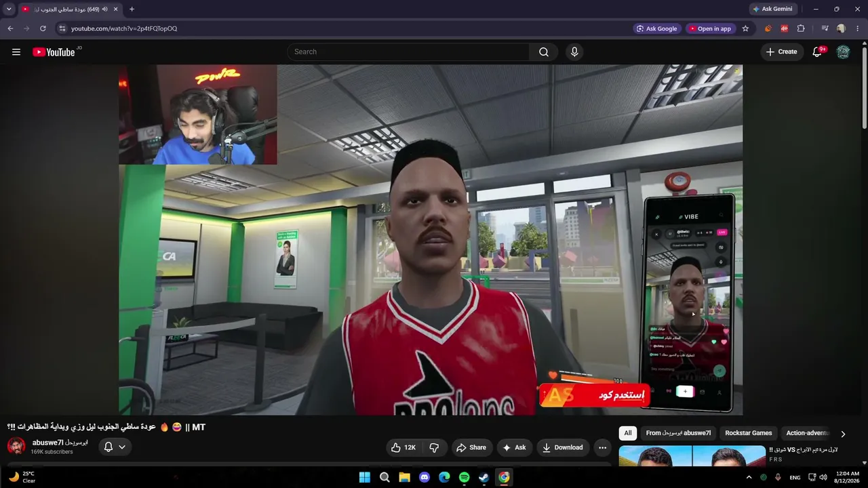This screenshot has width=868, height=488.
Task: Open the clock showing 12:04 AM
Action: 848,477
